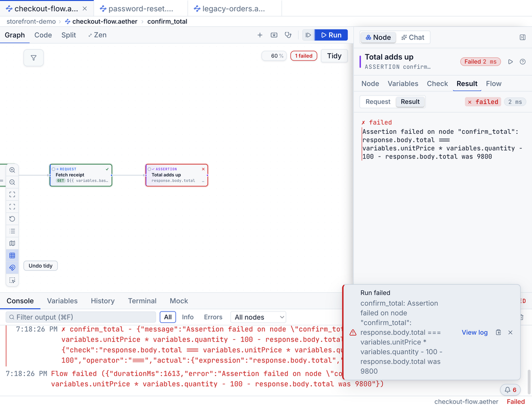Toggle the canvas grid display
Viewport: 532px width, 407px height.
tap(12, 255)
